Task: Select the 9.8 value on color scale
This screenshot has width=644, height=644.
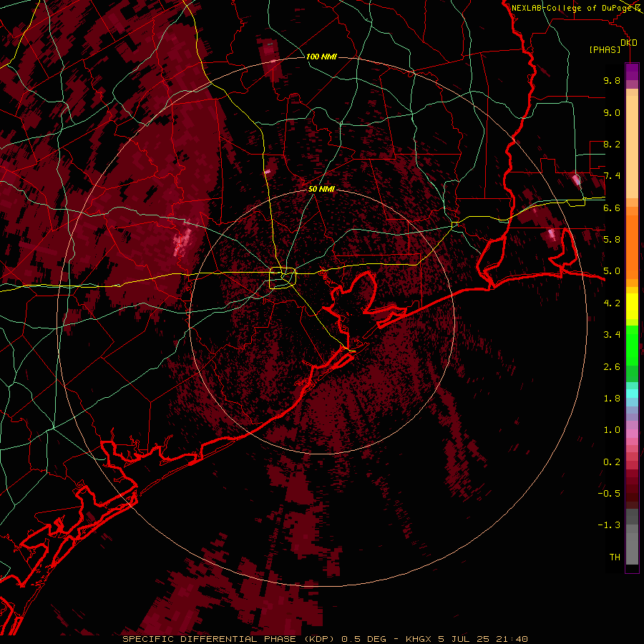Action: [x=612, y=81]
